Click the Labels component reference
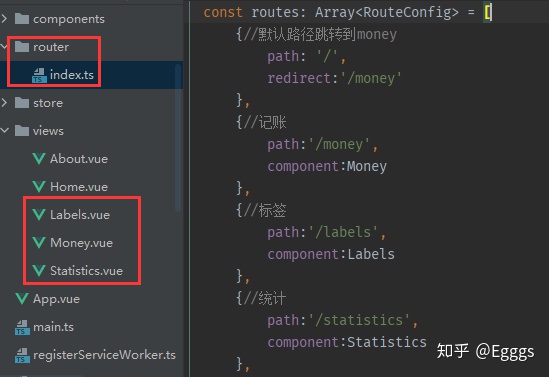Image resolution: width=549 pixels, height=377 pixels. point(371,254)
